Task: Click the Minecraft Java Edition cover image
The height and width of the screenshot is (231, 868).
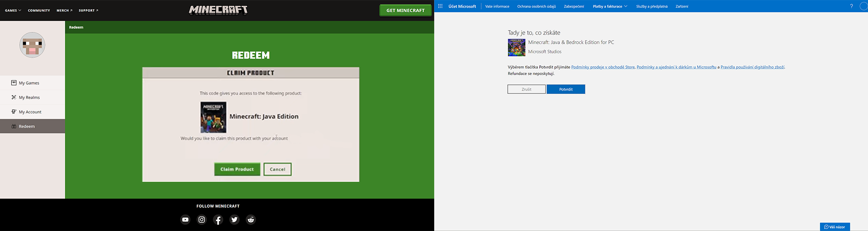Action: (x=213, y=117)
